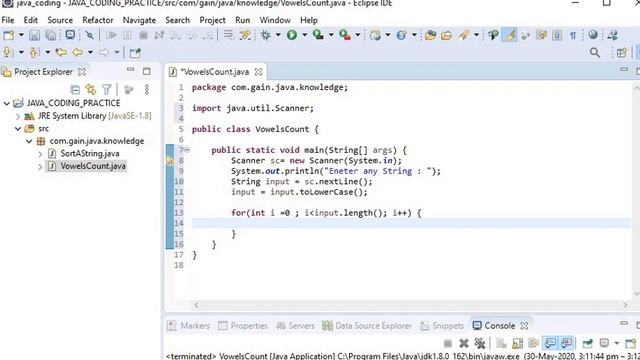Viewport: 640px width, 360px height.
Task: Click the Open Type folder icon
Action: click(x=430, y=35)
